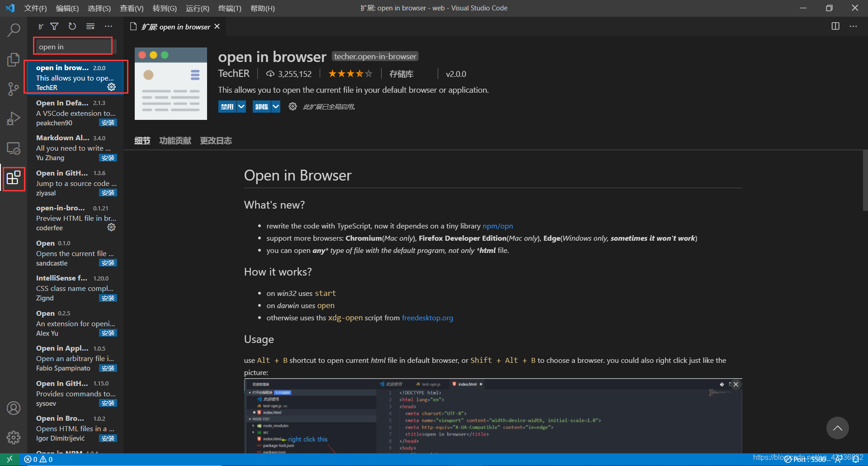The width and height of the screenshot is (868, 466).
Task: Switch to the 更改日志 changelog tab
Action: click(216, 141)
